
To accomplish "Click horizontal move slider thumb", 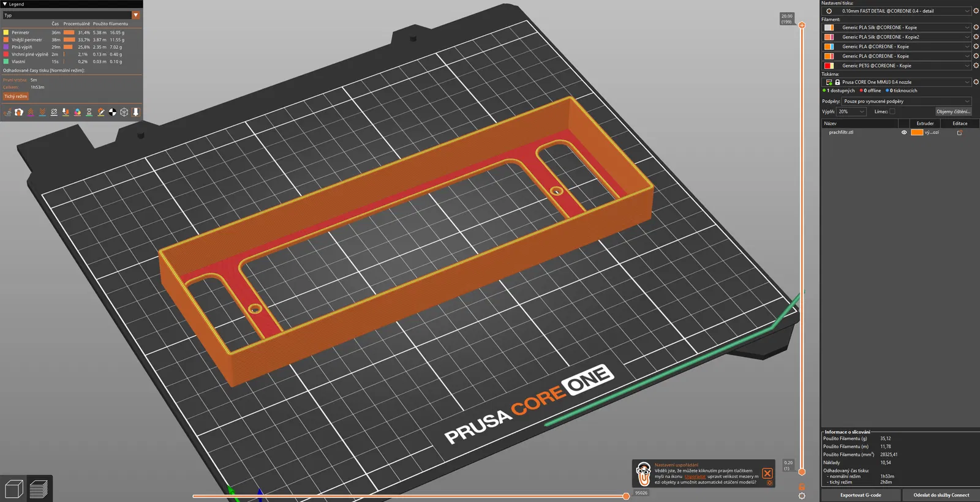I will tap(625, 496).
